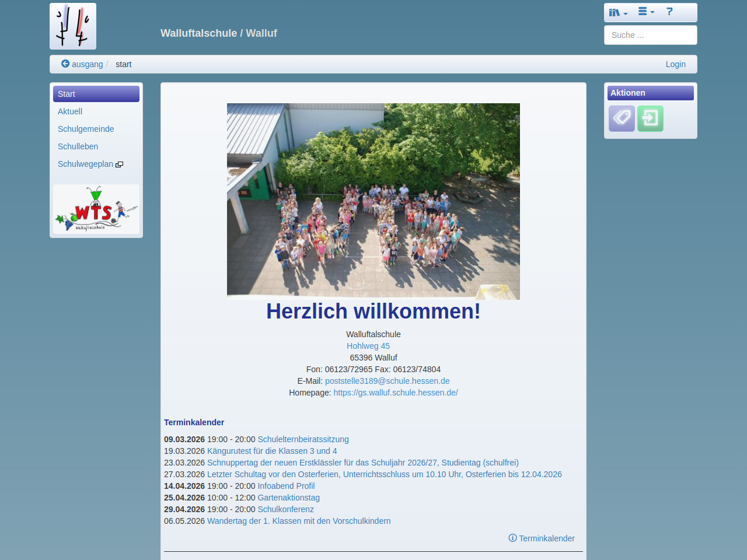Click the green login arrow icon
The width and height of the screenshot is (747, 560).
click(650, 118)
